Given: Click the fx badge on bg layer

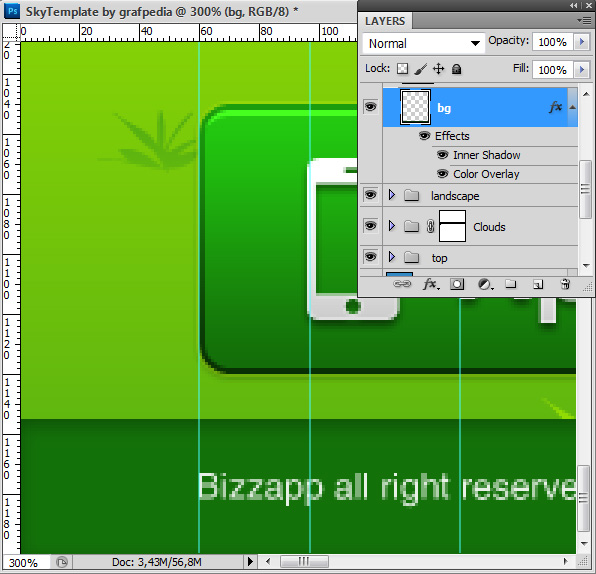Looking at the screenshot, I should pos(555,107).
